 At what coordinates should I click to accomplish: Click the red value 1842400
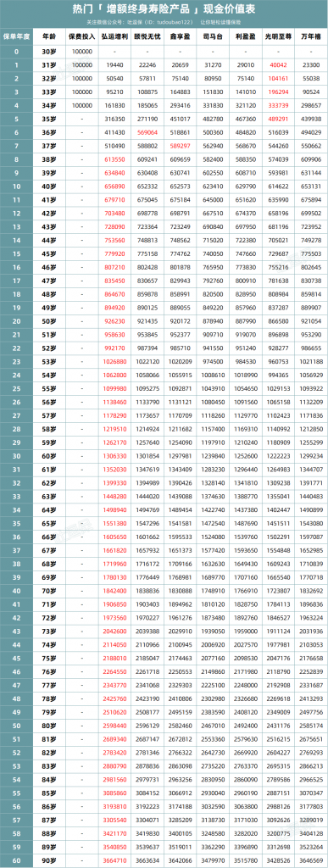point(114,591)
